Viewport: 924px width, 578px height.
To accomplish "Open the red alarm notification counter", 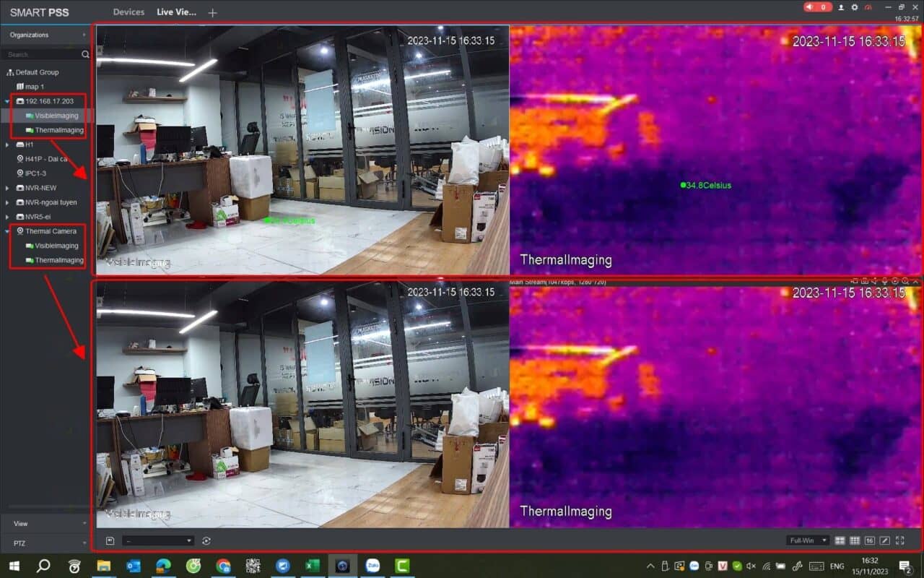I will 818,7.
